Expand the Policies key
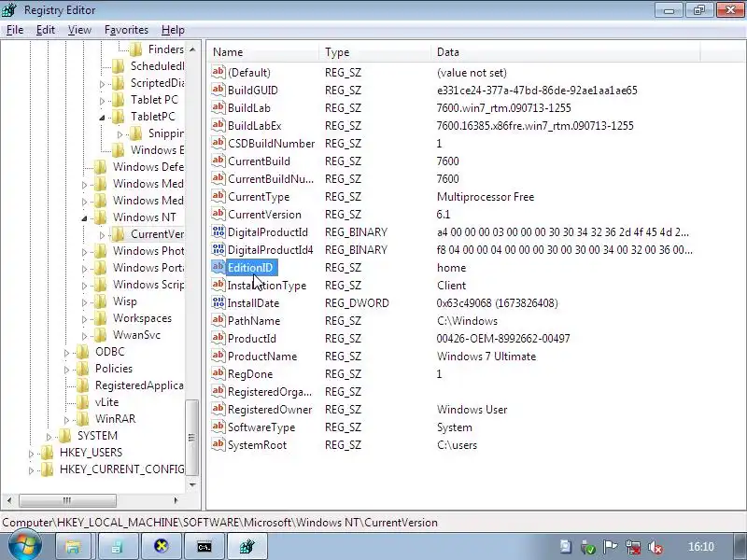 pyautogui.click(x=66, y=369)
